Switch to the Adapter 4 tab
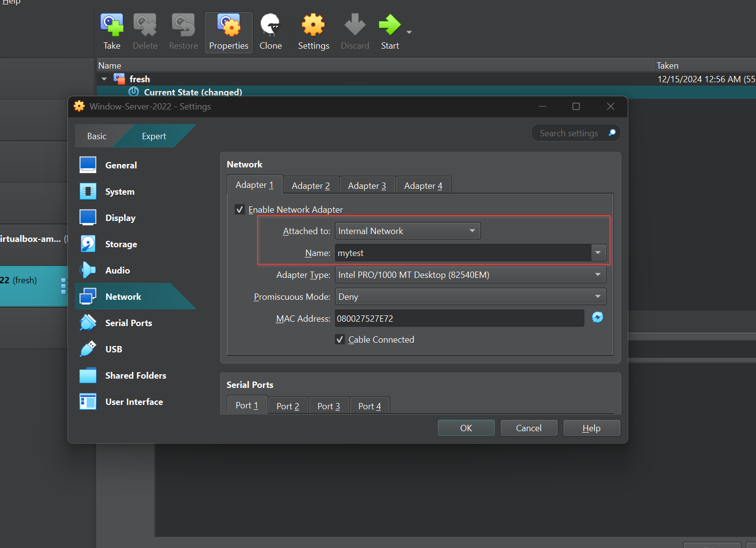Viewport: 756px width, 548px height. [424, 186]
